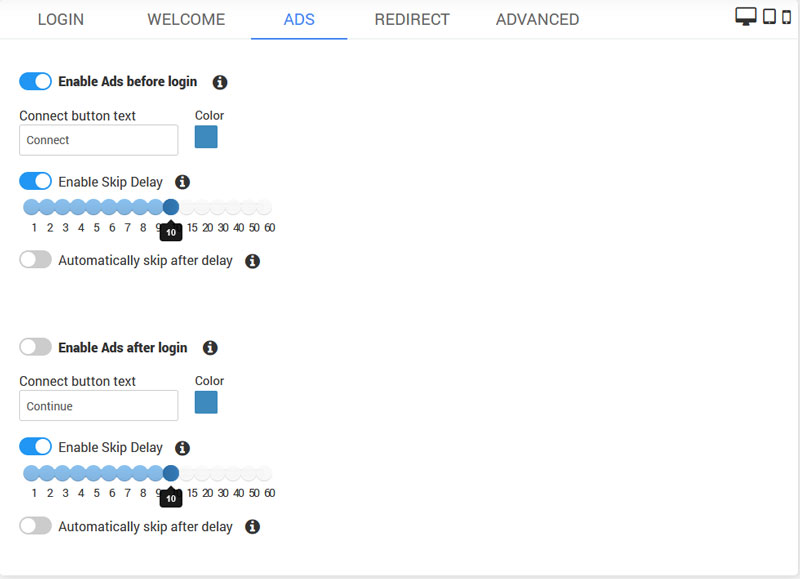Set before-login skip delay slider to 5
Screen dimensions: 800x579
point(93,207)
